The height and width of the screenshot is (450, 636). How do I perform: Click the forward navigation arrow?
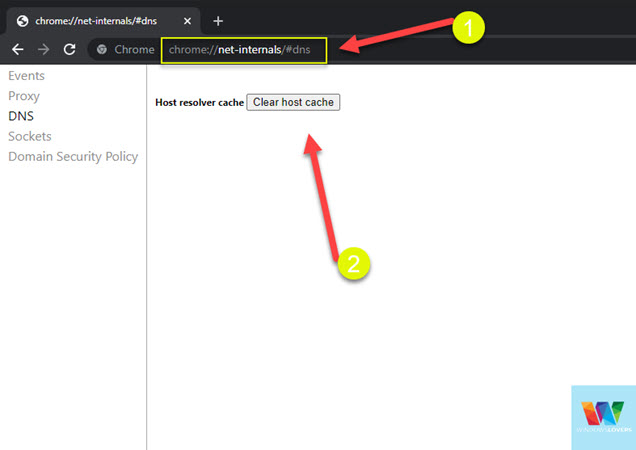(x=43, y=50)
